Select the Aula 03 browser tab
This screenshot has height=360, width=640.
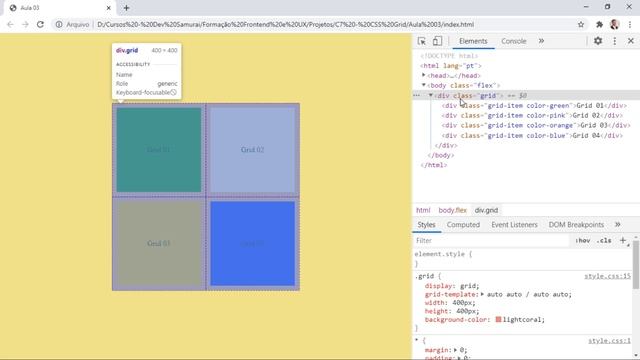59,8
